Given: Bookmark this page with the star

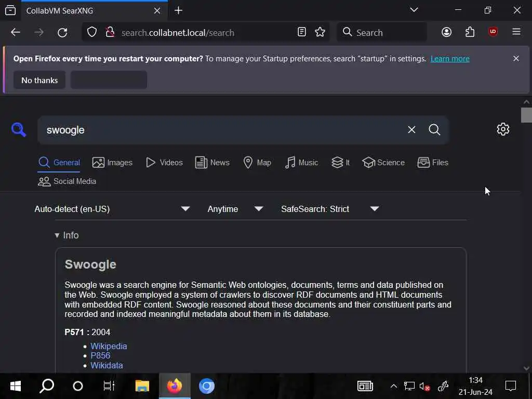Looking at the screenshot, I should pyautogui.click(x=320, y=32).
